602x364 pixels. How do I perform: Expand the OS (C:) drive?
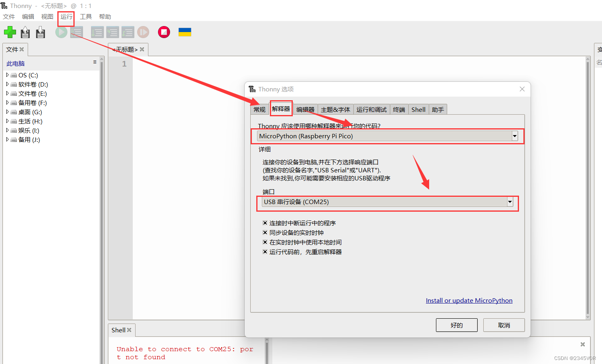tap(7, 75)
